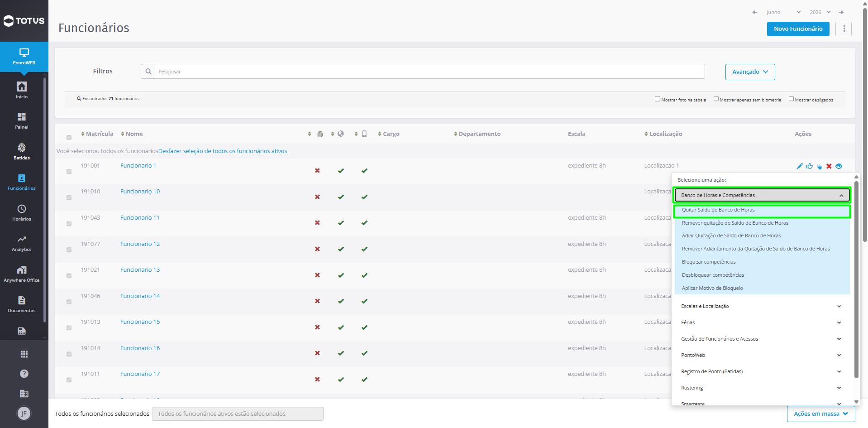The height and width of the screenshot is (428, 868).
Task: Click the Novo Funcionário button
Action: (798, 29)
